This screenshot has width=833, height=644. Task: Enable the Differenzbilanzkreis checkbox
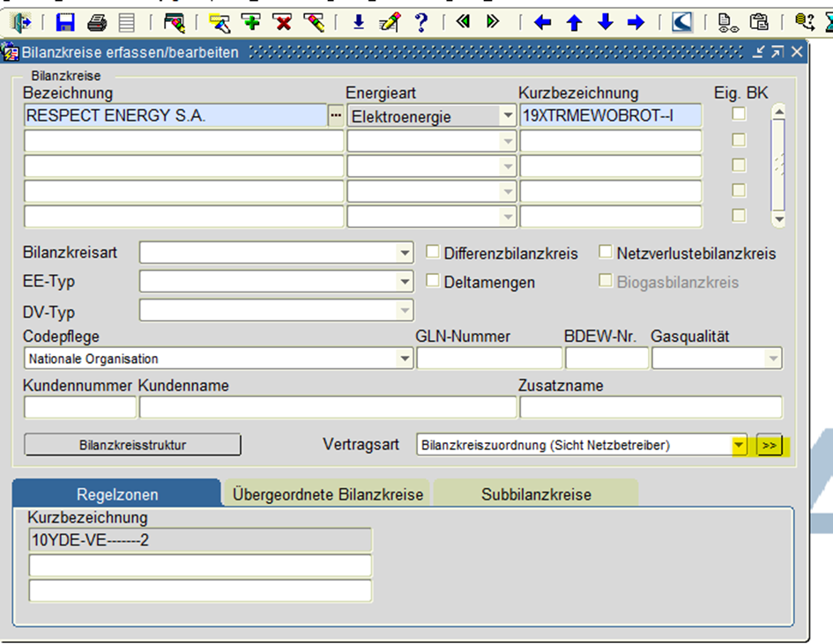[x=433, y=252]
